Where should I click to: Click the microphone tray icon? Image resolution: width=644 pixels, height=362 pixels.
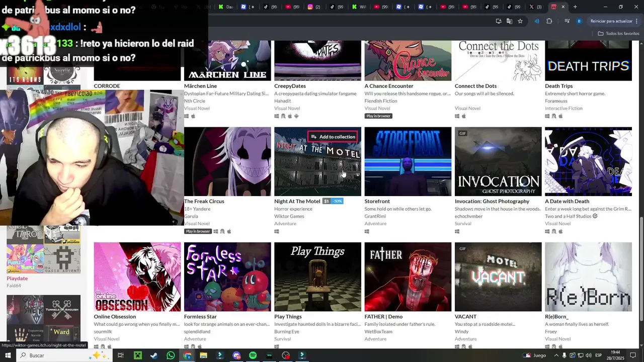click(565, 355)
